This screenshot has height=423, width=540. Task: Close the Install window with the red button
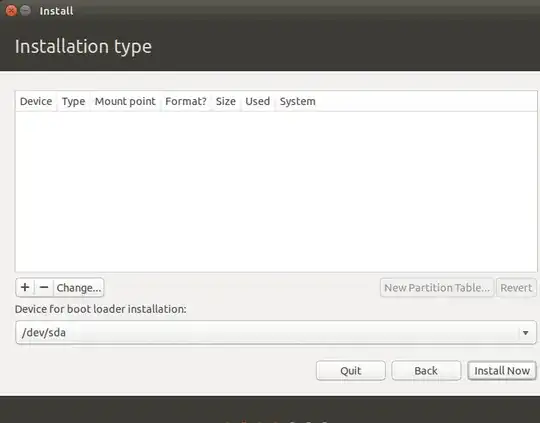click(x=11, y=11)
